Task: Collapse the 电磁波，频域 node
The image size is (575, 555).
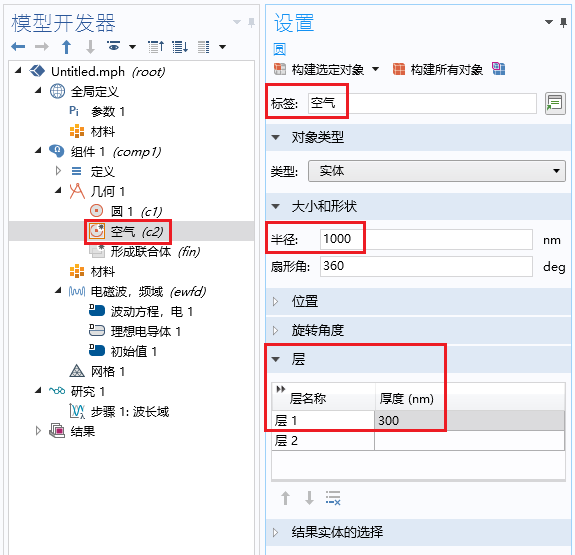Action: click(58, 291)
